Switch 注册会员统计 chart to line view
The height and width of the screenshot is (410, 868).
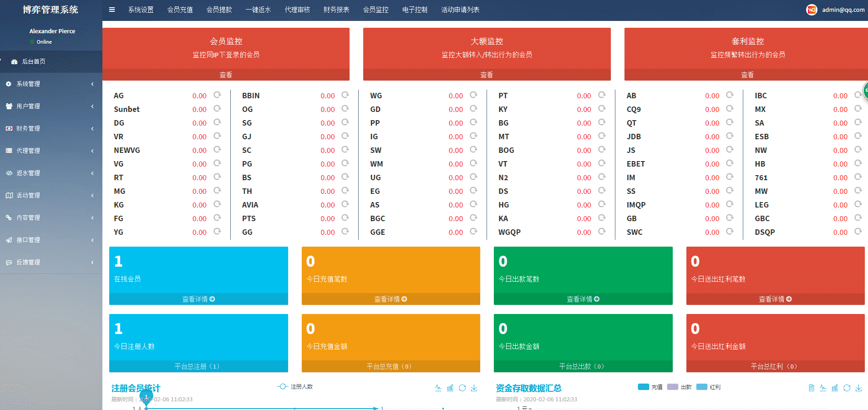tap(438, 388)
